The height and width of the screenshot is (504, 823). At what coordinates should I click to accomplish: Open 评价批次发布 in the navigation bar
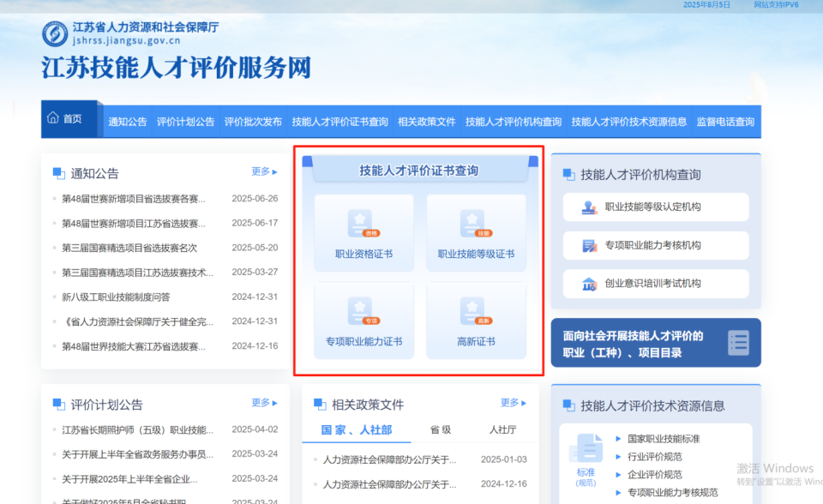pyautogui.click(x=254, y=122)
